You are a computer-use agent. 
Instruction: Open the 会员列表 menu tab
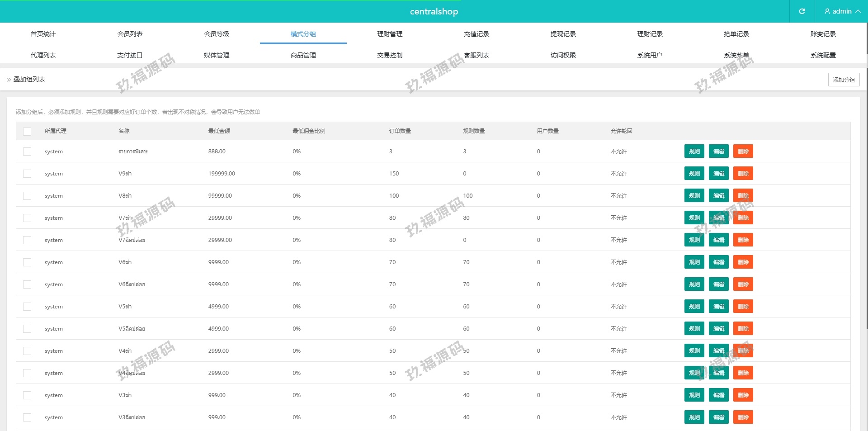click(130, 34)
